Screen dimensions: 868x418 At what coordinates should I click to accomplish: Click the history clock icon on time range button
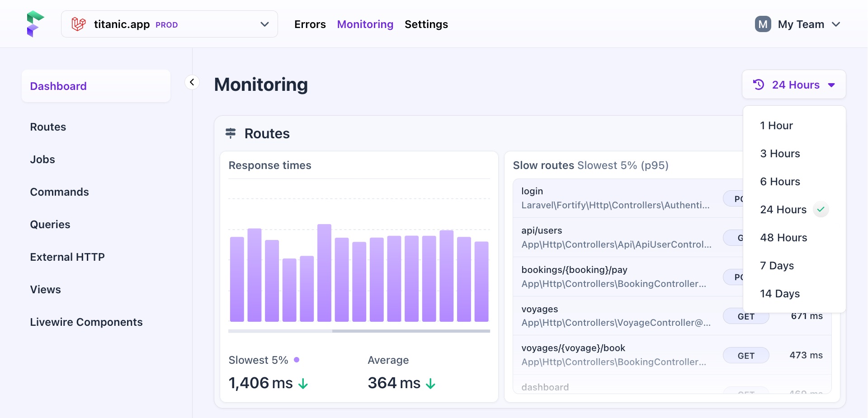(759, 85)
